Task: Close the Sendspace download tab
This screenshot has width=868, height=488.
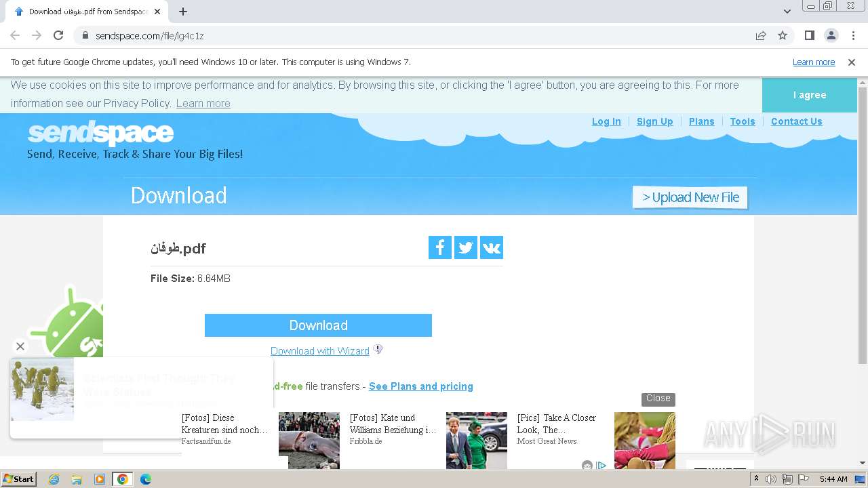Action: [157, 12]
